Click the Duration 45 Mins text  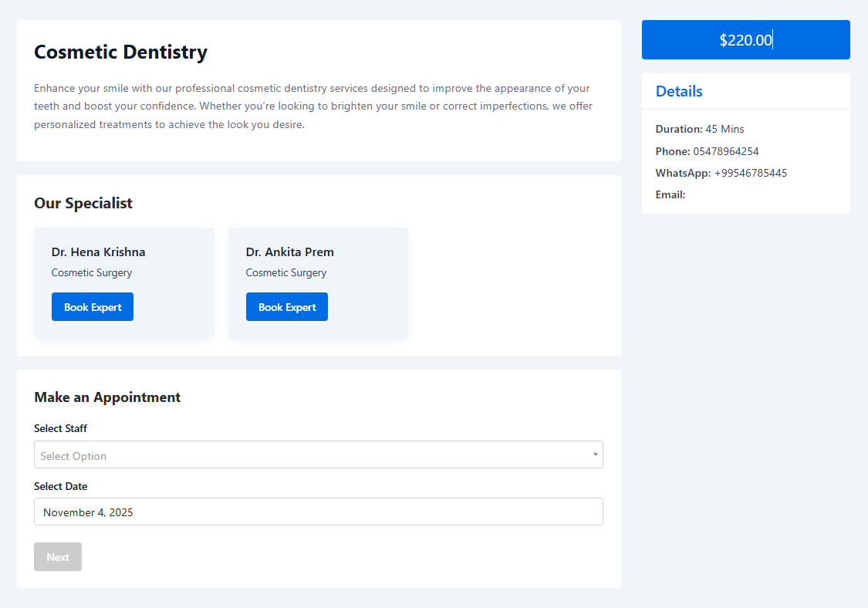tap(700, 129)
